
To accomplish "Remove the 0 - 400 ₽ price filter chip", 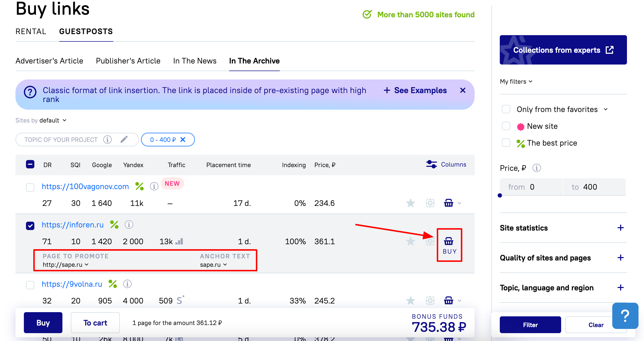I will [183, 140].
